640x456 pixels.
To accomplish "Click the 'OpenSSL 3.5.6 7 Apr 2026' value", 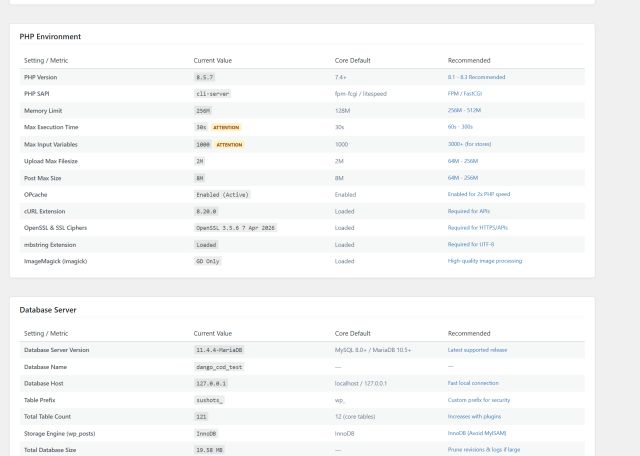I will (236, 228).
